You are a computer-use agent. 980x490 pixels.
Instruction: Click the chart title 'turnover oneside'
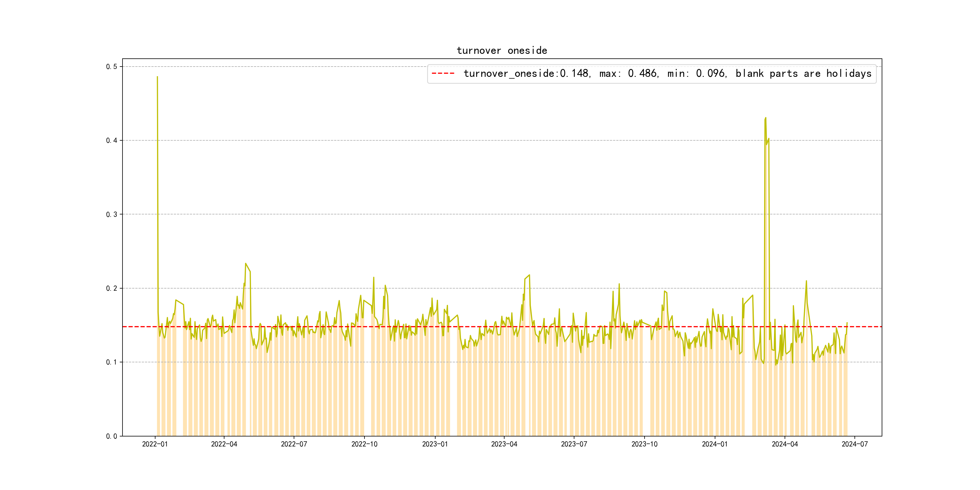[501, 51]
